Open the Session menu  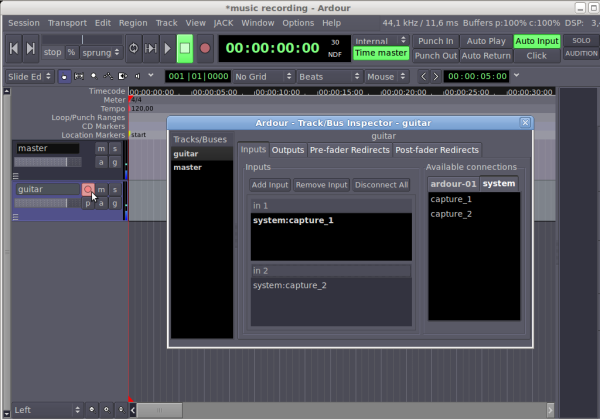pos(24,23)
